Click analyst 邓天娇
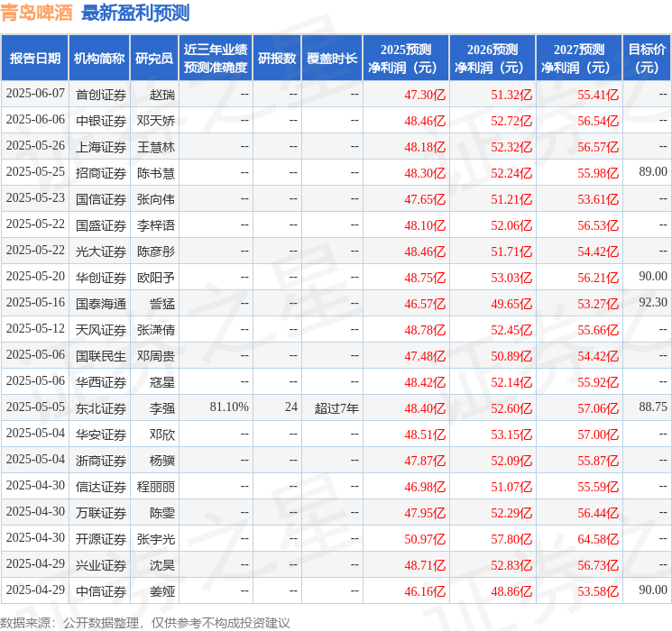This screenshot has width=672, height=631. (155, 121)
